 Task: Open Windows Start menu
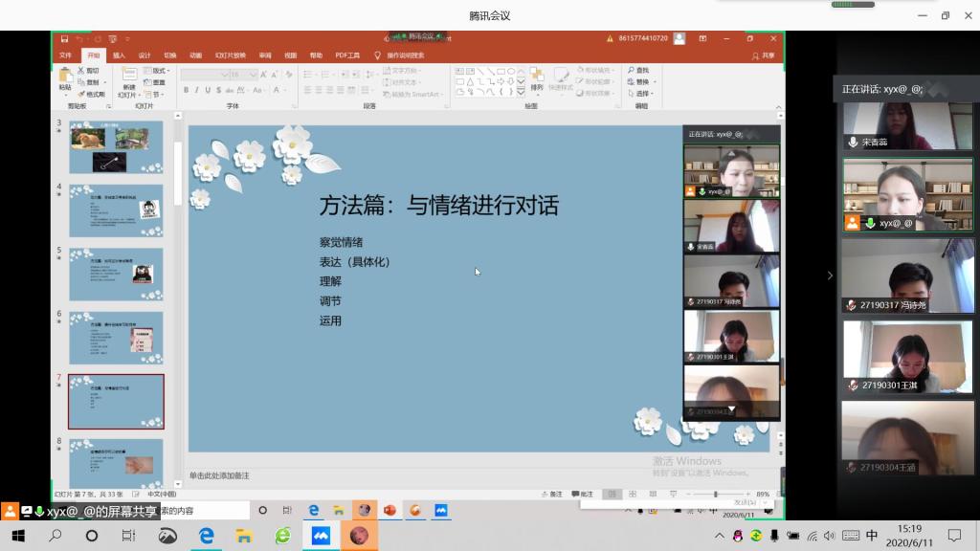tap(18, 536)
